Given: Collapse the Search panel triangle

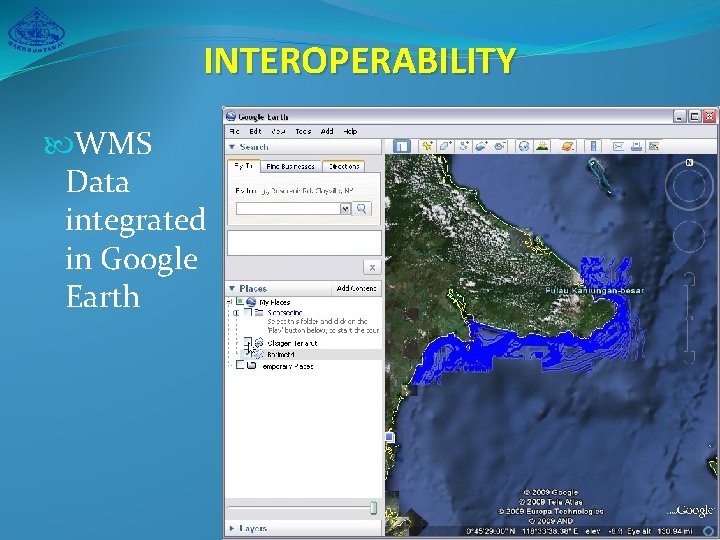Looking at the screenshot, I should pyautogui.click(x=232, y=147).
